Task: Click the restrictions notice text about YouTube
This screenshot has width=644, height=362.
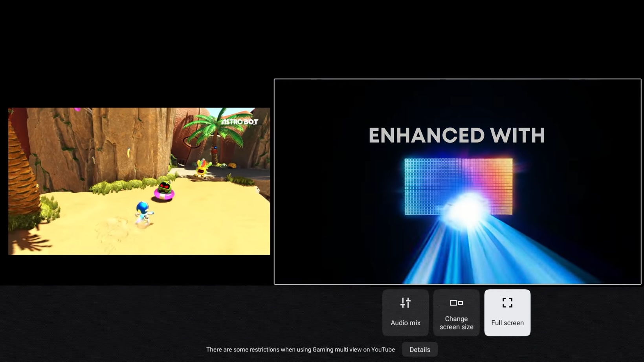Action: pos(301,349)
